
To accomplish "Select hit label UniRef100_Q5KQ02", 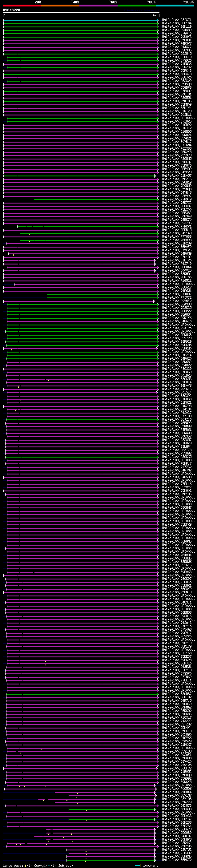I will 176,491.
